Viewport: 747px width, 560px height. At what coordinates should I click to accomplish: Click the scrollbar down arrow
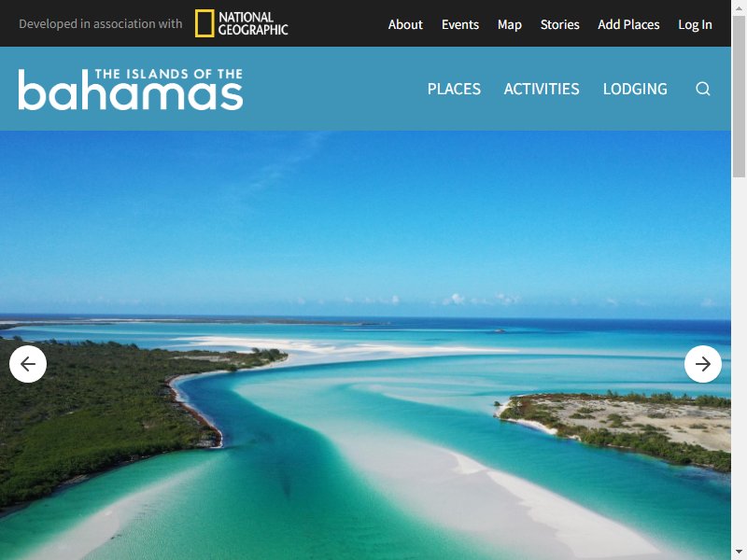tap(739, 553)
